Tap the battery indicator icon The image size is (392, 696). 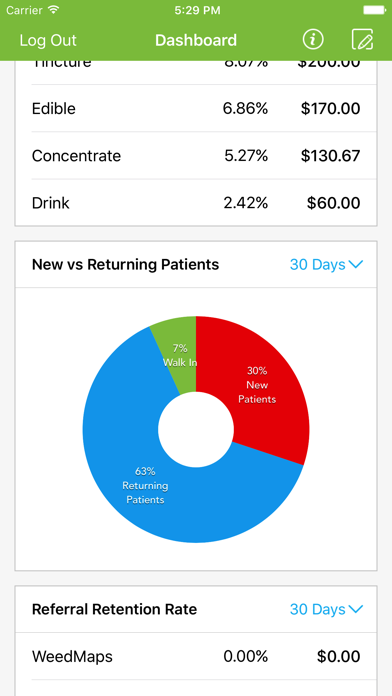coord(374,10)
